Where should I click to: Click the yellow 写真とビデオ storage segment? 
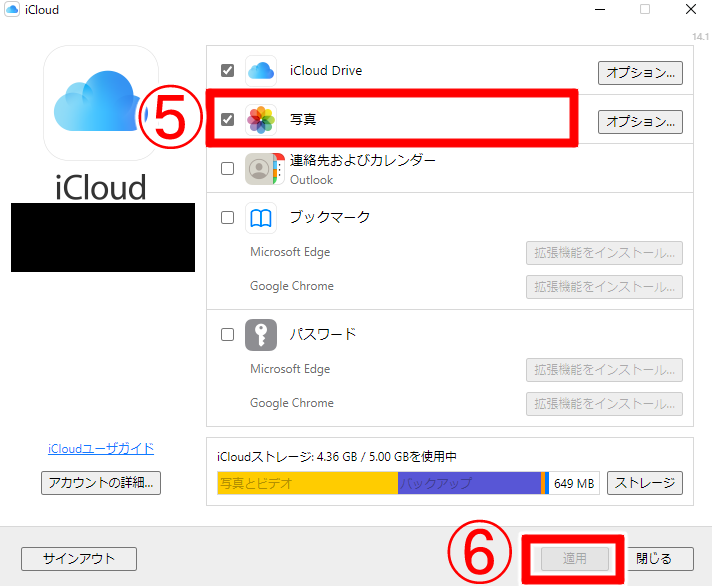click(x=307, y=483)
